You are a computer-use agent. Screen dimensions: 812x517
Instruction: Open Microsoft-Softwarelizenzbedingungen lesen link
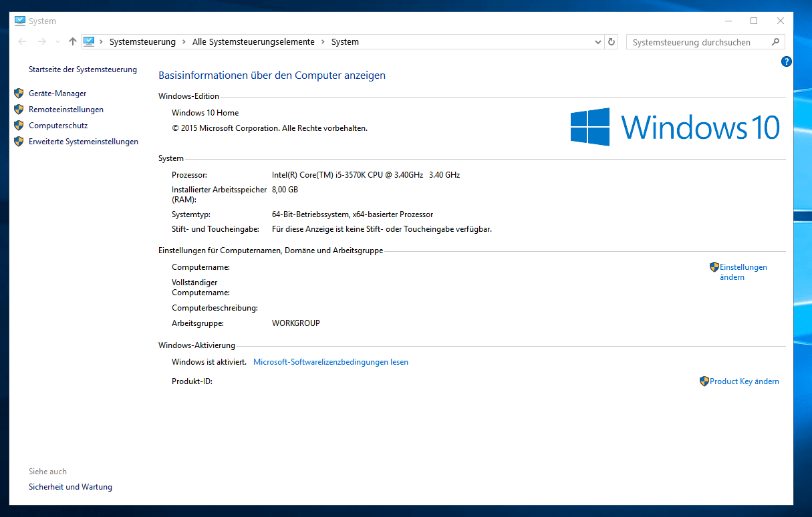[331, 362]
